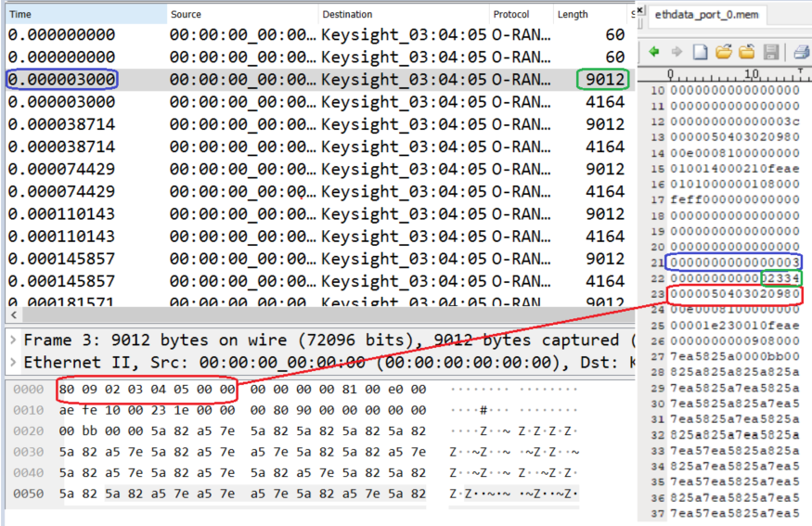812x526 pixels.
Task: Click the grey forward arrow icon
Action: tap(677, 51)
